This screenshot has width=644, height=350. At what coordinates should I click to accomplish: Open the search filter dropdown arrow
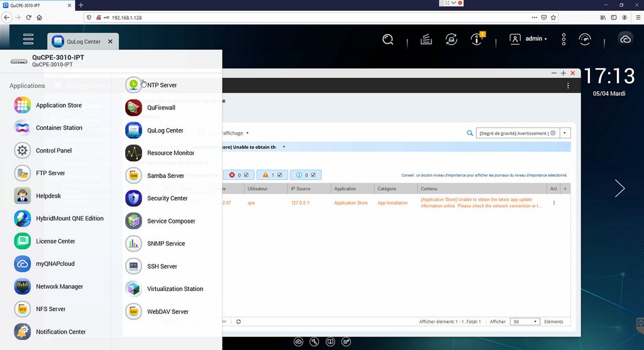[565, 133]
